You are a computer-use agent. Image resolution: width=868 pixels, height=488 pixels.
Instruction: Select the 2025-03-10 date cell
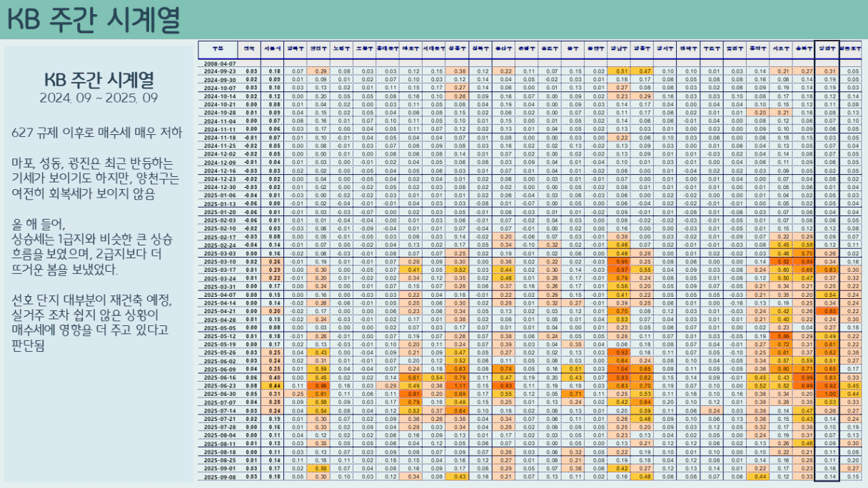click(220, 262)
